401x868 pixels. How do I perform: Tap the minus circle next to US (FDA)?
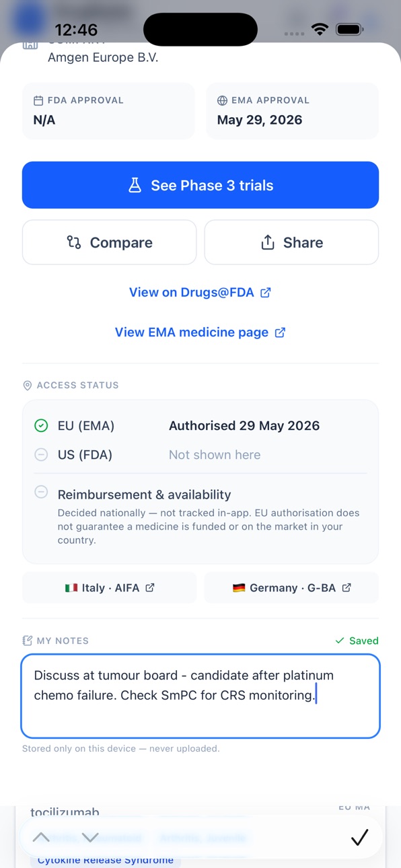pyautogui.click(x=41, y=455)
